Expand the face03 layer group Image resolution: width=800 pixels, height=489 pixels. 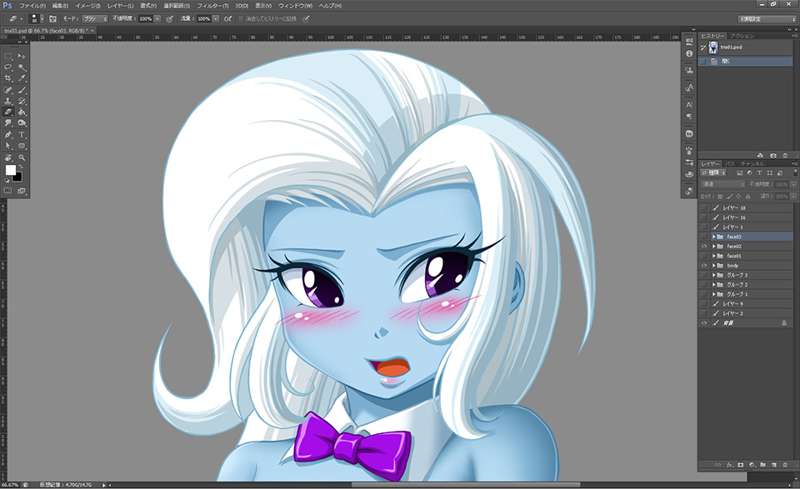[x=714, y=237]
